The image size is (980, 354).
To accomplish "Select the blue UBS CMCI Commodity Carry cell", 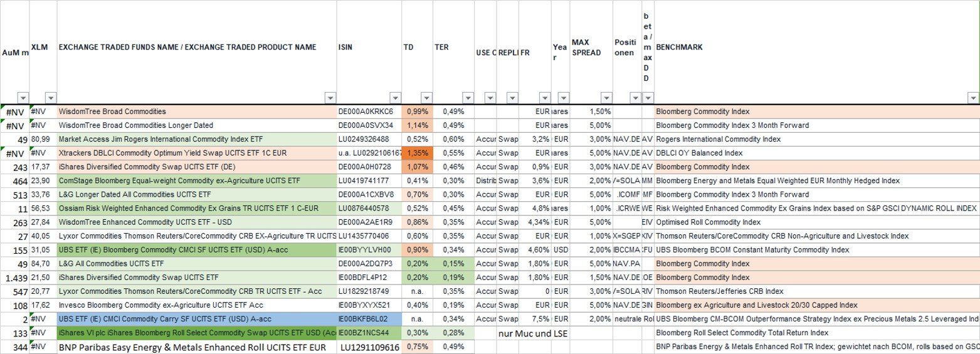I will pos(196,319).
